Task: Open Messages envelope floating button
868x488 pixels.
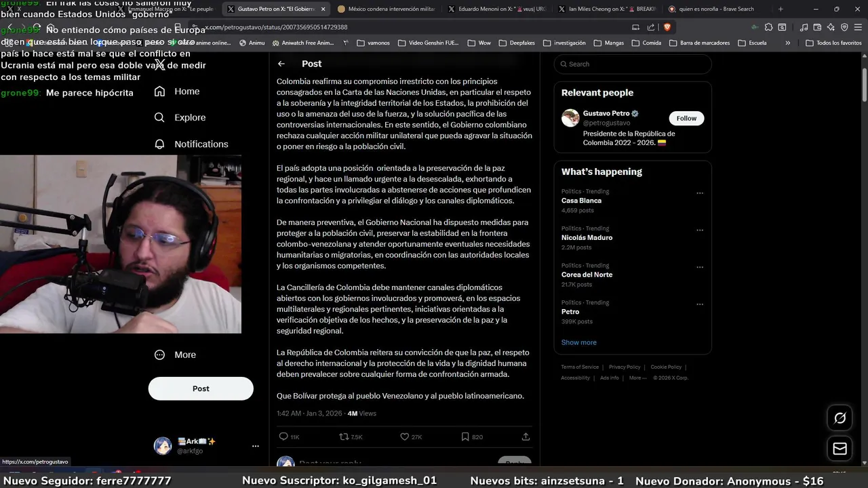Action: click(x=840, y=449)
